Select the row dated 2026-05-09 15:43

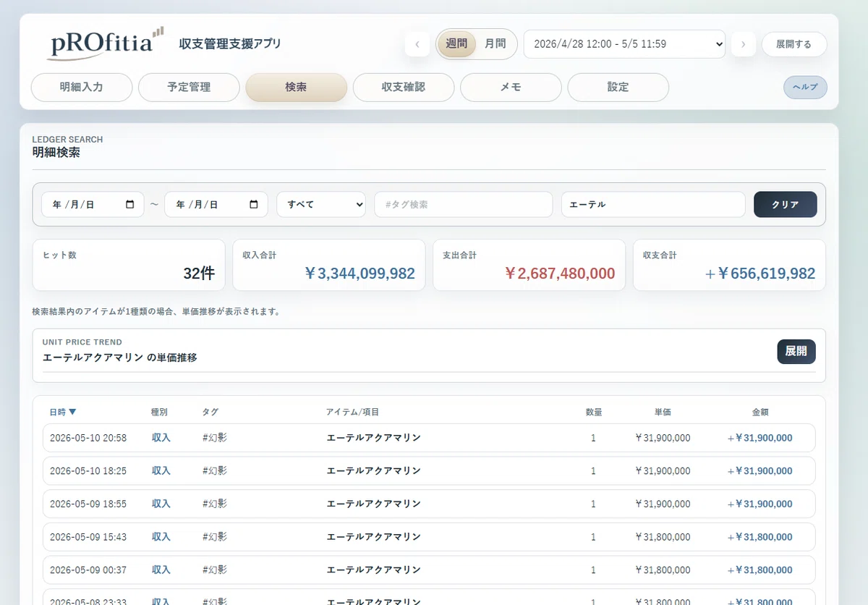tap(429, 537)
